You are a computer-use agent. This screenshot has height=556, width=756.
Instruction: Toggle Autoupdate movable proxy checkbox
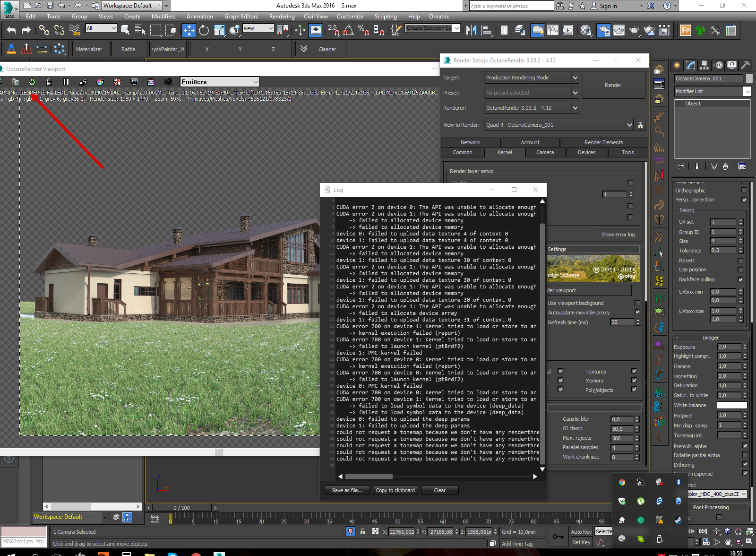637,312
